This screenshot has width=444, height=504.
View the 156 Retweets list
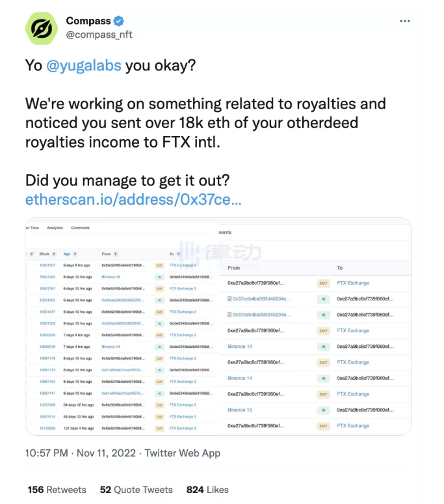tap(57, 490)
